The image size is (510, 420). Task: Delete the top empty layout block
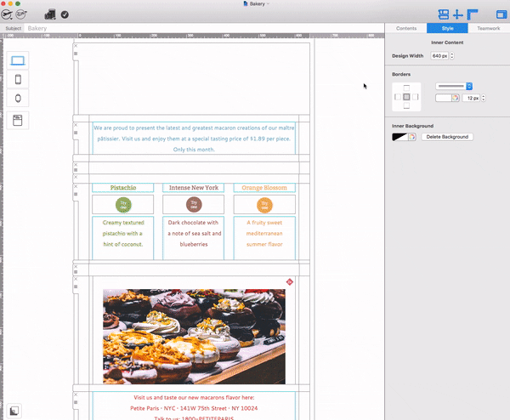(x=76, y=46)
